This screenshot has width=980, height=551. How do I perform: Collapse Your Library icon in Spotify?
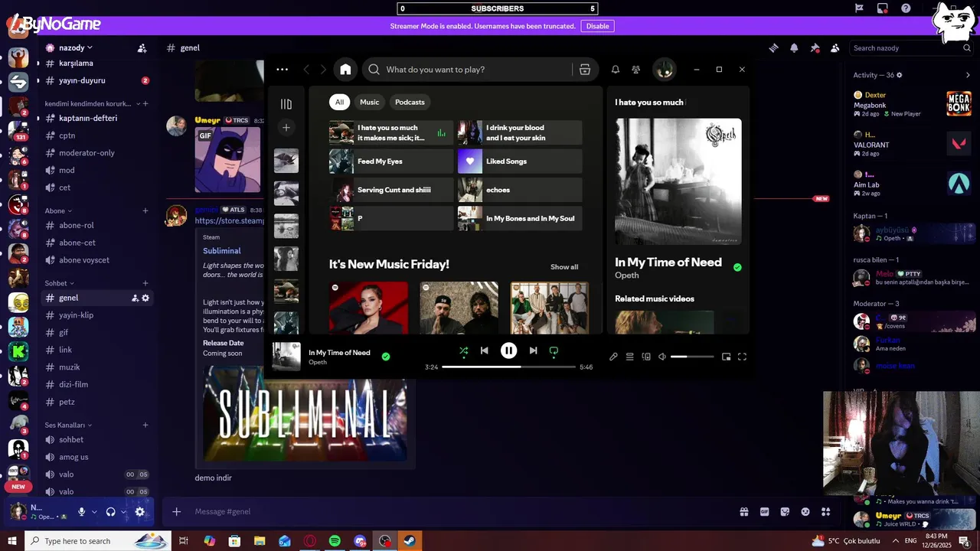click(x=286, y=104)
